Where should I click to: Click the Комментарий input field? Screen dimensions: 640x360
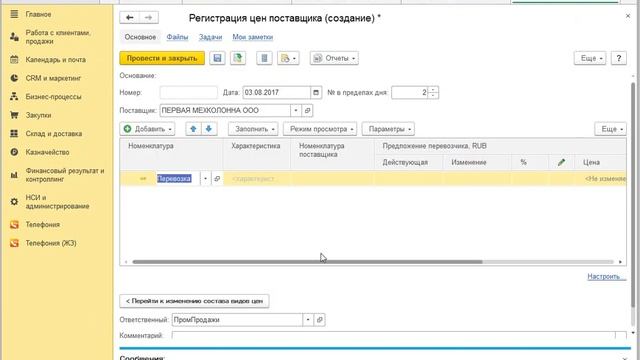tap(393, 336)
